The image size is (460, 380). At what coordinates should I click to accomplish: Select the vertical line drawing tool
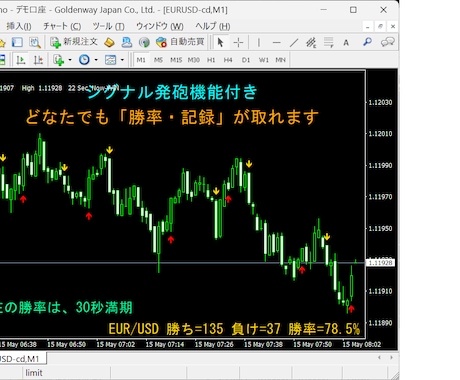click(259, 42)
